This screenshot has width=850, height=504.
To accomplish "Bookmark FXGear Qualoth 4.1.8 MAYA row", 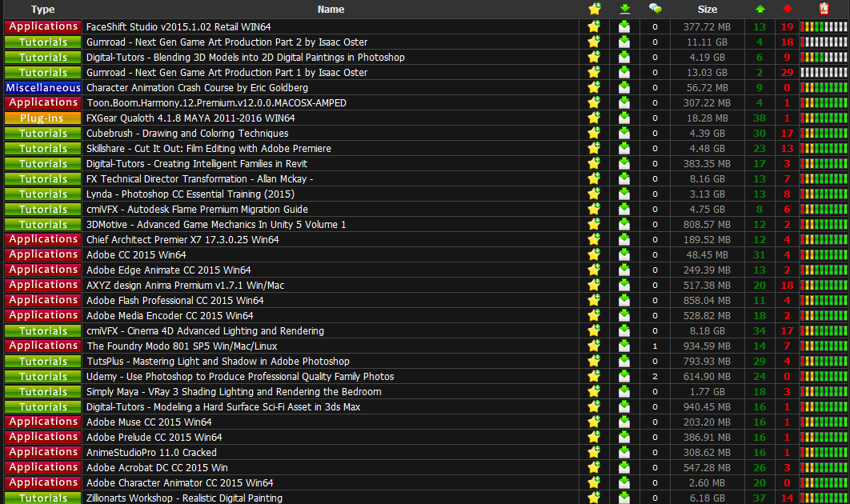I will (x=594, y=117).
